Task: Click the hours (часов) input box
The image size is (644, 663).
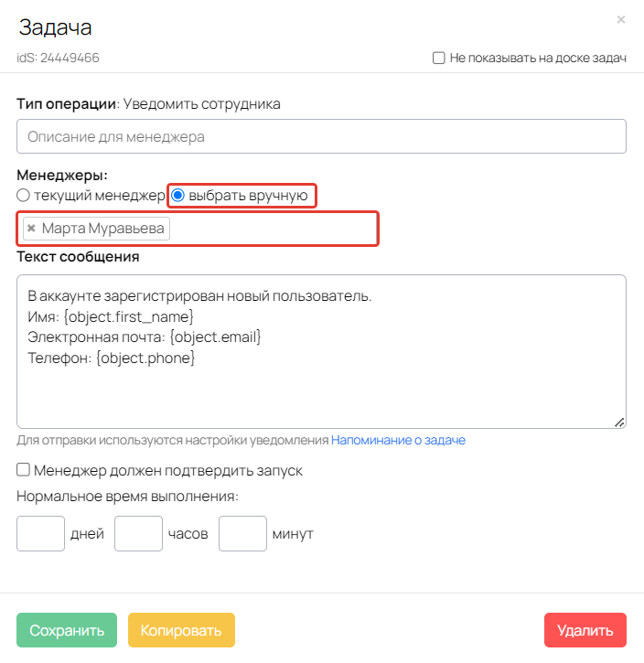Action: [x=138, y=533]
